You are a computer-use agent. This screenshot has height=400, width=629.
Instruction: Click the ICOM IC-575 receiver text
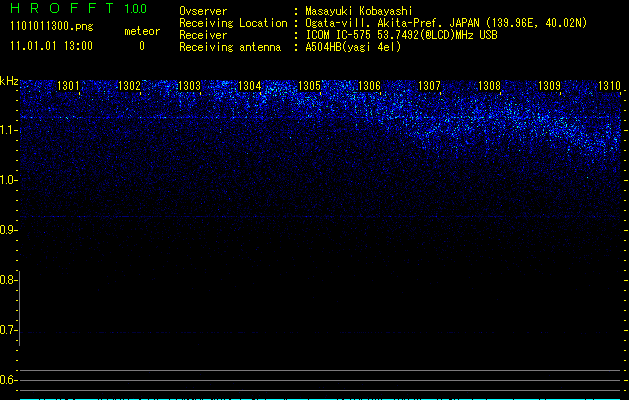pos(401,35)
